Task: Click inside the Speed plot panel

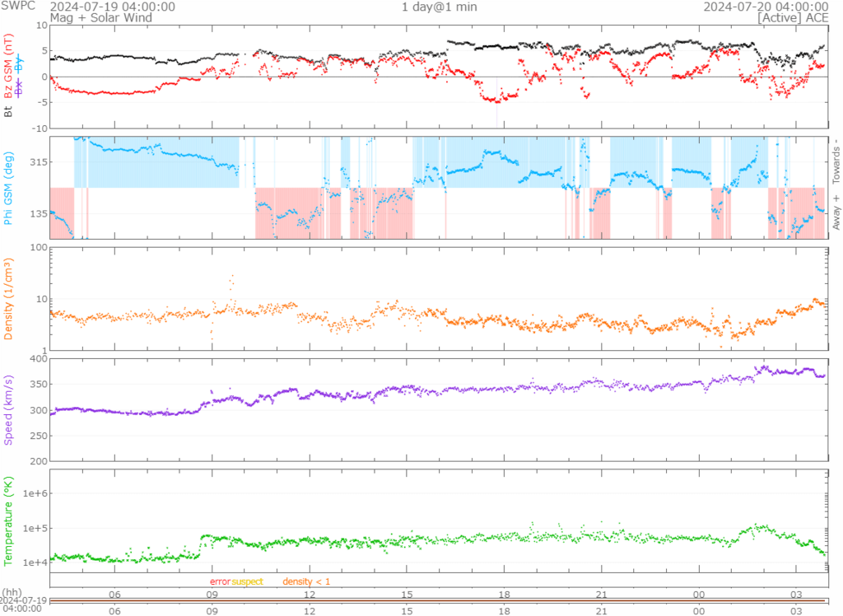Action: point(439,410)
